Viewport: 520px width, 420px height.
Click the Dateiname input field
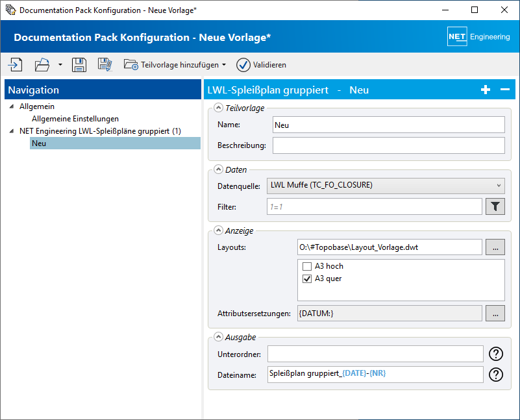click(375, 375)
